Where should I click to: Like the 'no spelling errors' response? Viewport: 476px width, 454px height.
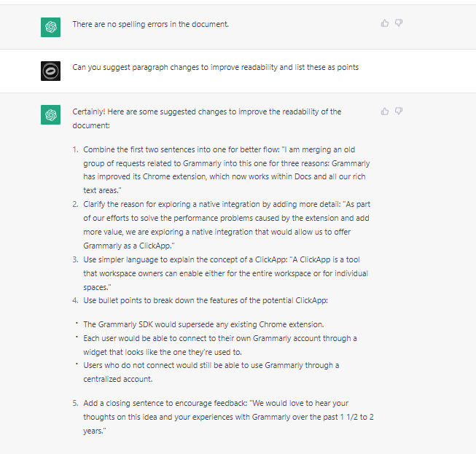tap(385, 23)
